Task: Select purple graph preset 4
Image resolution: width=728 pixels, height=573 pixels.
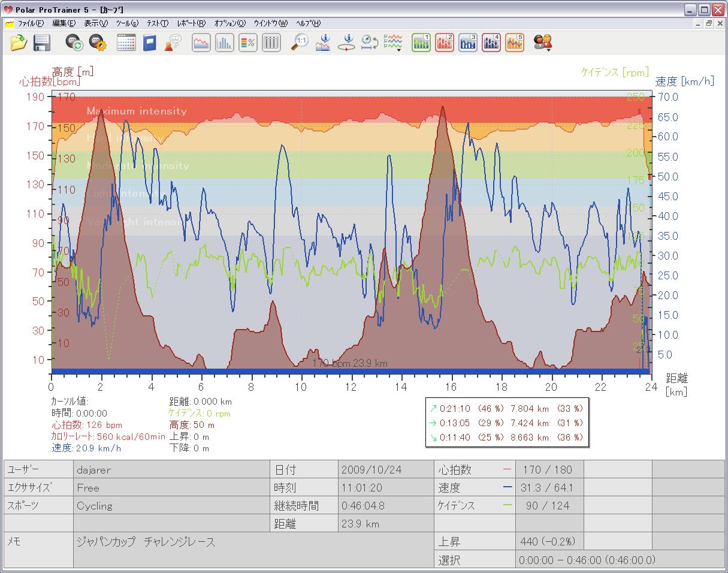Action: pyautogui.click(x=491, y=43)
